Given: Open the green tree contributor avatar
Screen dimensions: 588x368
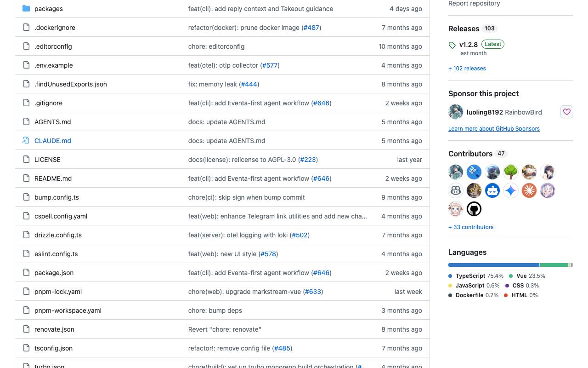Looking at the screenshot, I should 511,172.
